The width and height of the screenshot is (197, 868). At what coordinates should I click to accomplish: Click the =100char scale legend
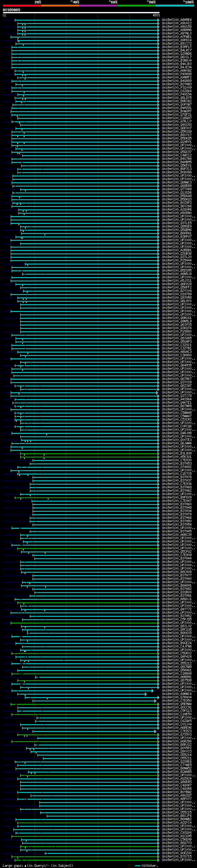(147, 865)
